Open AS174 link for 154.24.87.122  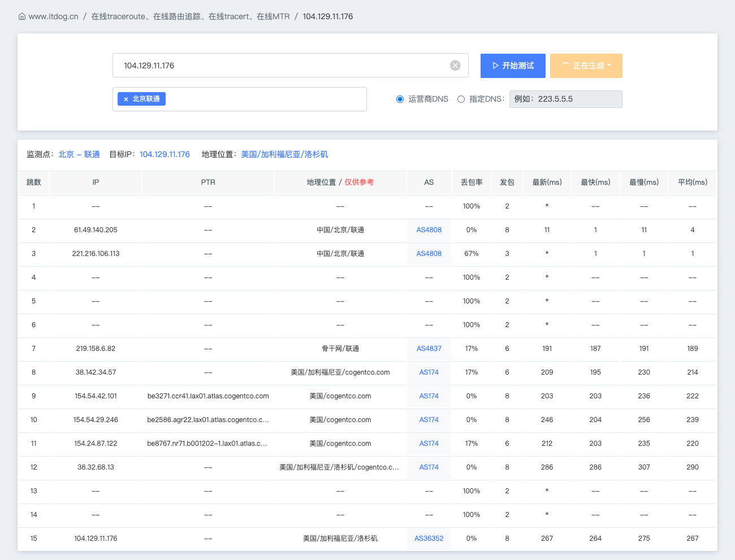coord(429,444)
